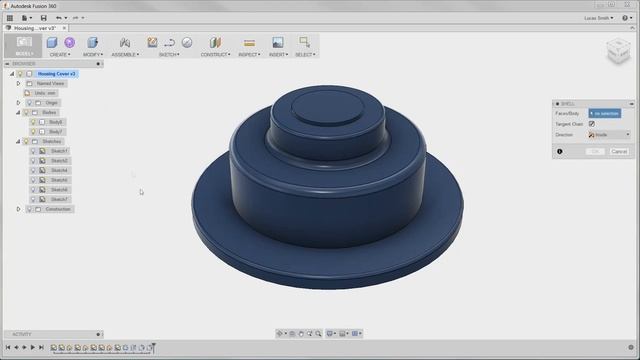Toggle visibility bulb of Sketch7
Screen dimensions: 640x360
[x=33, y=199]
